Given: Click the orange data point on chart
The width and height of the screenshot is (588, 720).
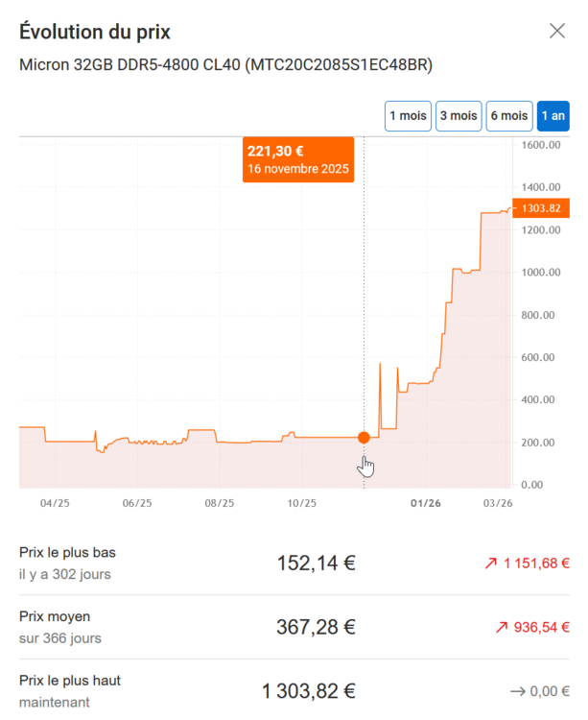Looking at the screenshot, I should pyautogui.click(x=364, y=438).
